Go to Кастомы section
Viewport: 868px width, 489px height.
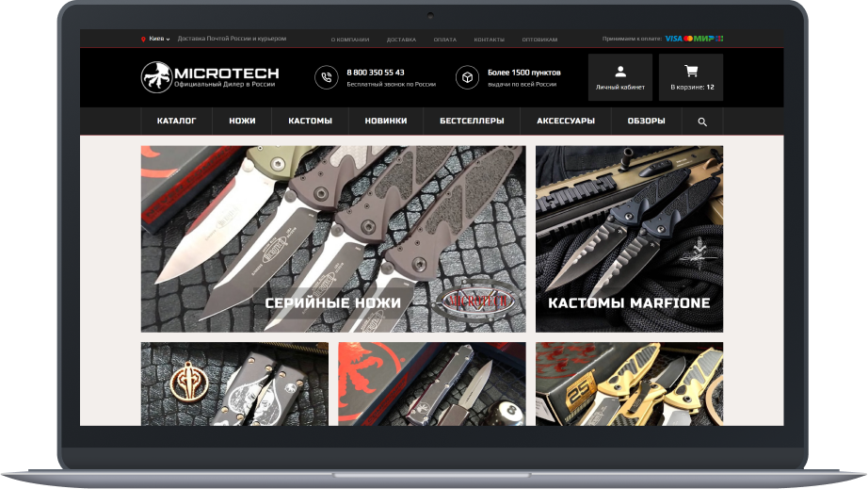point(310,121)
